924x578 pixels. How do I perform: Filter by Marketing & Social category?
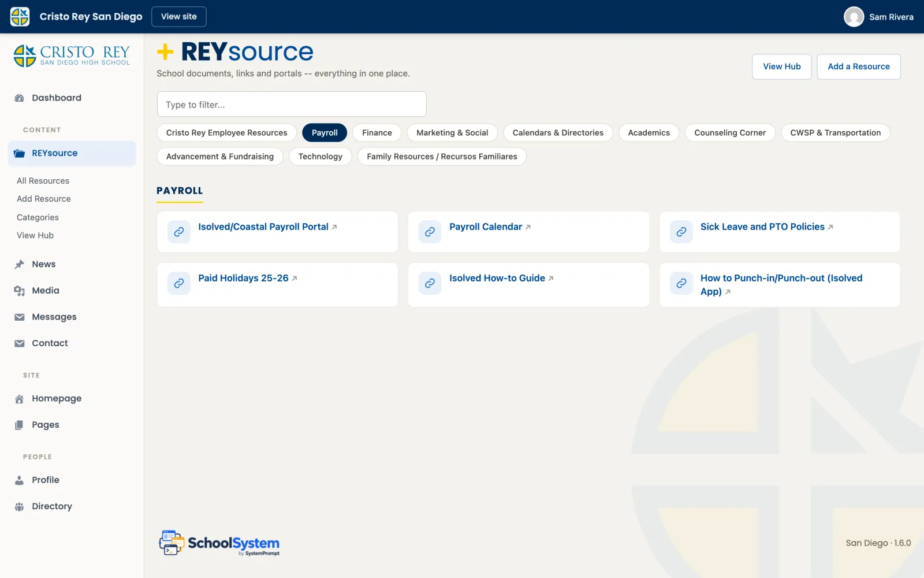[x=452, y=133]
